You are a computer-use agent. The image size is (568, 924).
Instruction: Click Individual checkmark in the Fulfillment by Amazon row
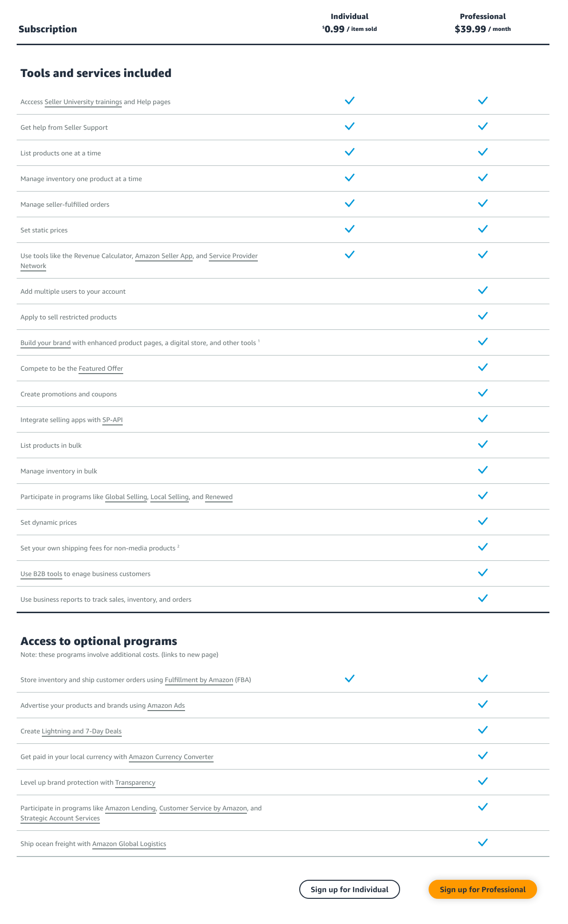click(350, 679)
